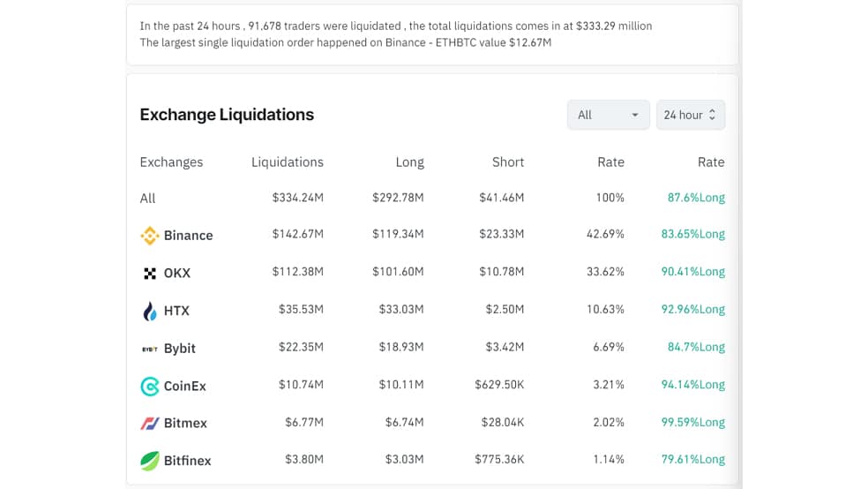Click the OKX logo icon
The image size is (868, 489).
click(x=149, y=273)
